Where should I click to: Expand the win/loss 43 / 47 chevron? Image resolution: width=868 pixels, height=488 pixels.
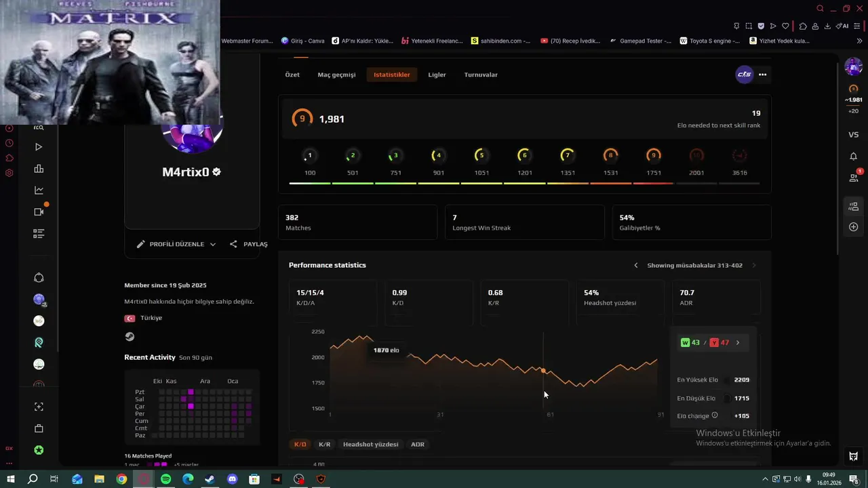[738, 342]
